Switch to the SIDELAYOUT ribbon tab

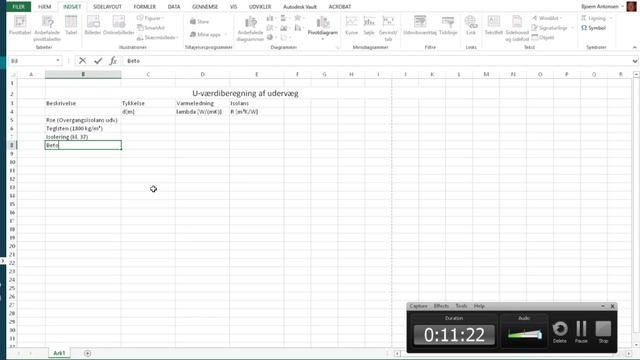click(x=107, y=7)
